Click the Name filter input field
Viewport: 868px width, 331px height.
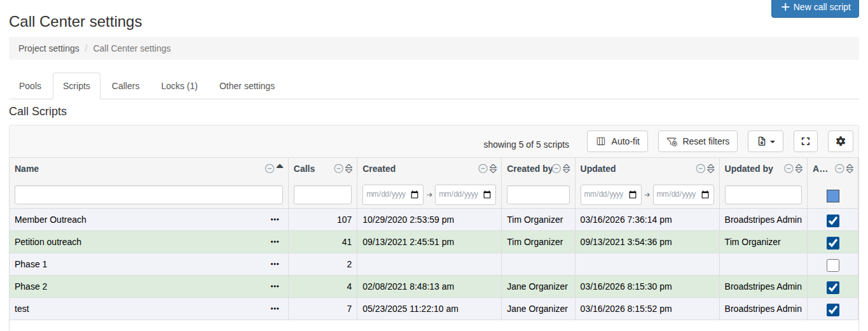(149, 195)
